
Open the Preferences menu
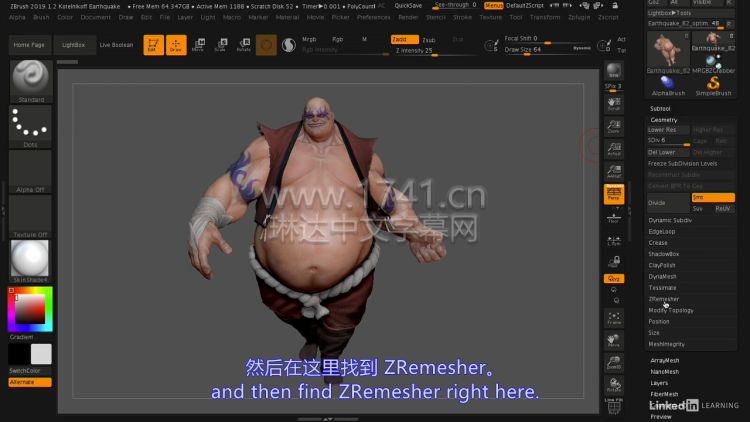tap(374, 17)
